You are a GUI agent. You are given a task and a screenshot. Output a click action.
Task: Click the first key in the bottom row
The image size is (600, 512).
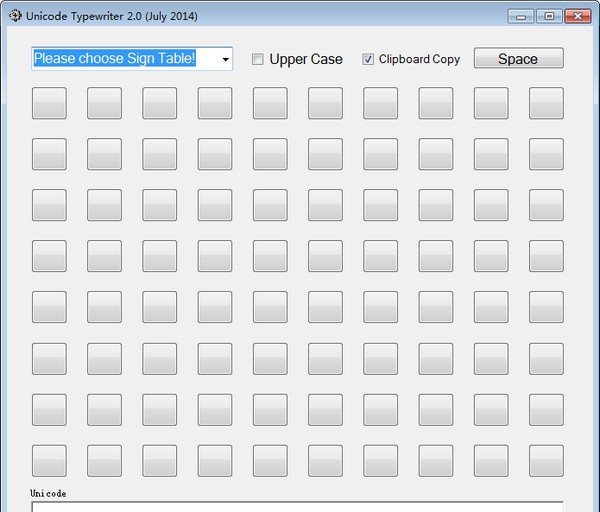[49, 460]
